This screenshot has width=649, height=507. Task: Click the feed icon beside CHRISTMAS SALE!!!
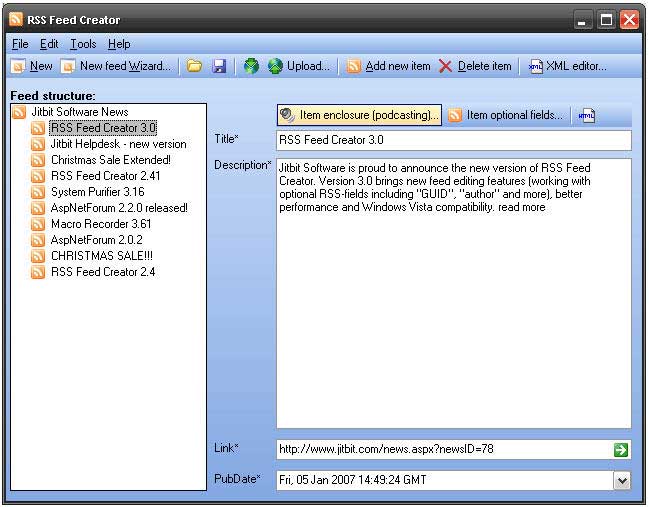pyautogui.click(x=38, y=256)
